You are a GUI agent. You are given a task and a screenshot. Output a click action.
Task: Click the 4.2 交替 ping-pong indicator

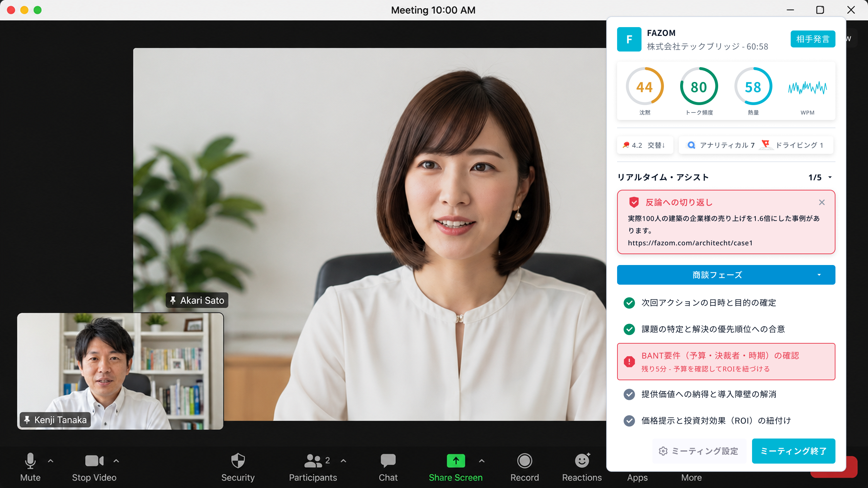pos(645,145)
